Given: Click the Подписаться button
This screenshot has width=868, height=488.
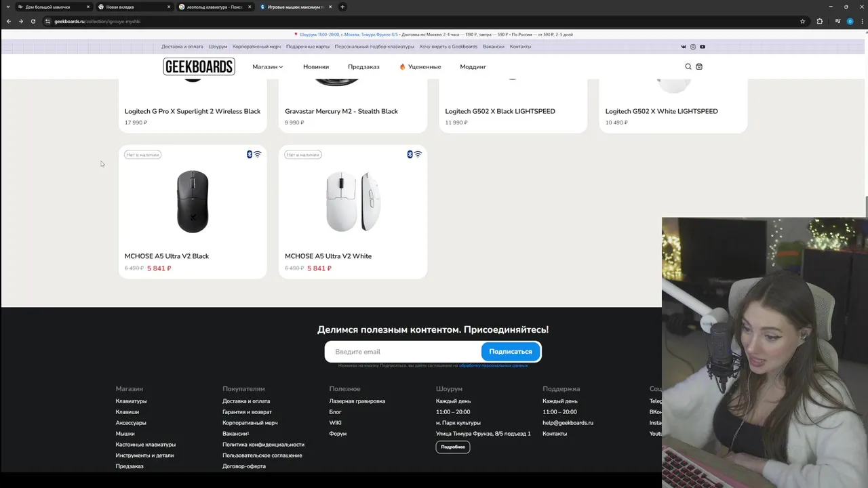Looking at the screenshot, I should [x=511, y=352].
